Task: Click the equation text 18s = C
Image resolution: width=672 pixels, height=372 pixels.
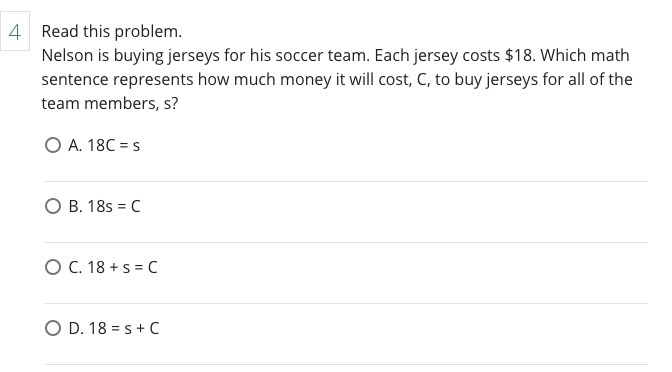Action: pyautogui.click(x=114, y=207)
